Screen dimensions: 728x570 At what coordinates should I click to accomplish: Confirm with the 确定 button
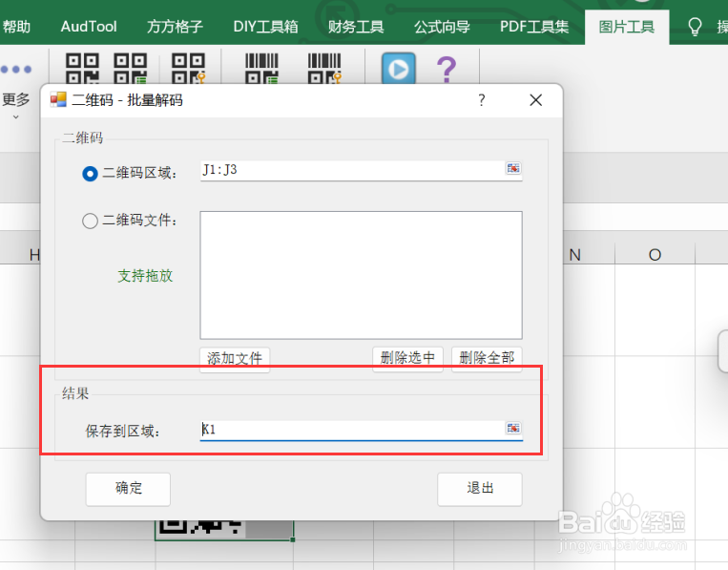point(128,488)
